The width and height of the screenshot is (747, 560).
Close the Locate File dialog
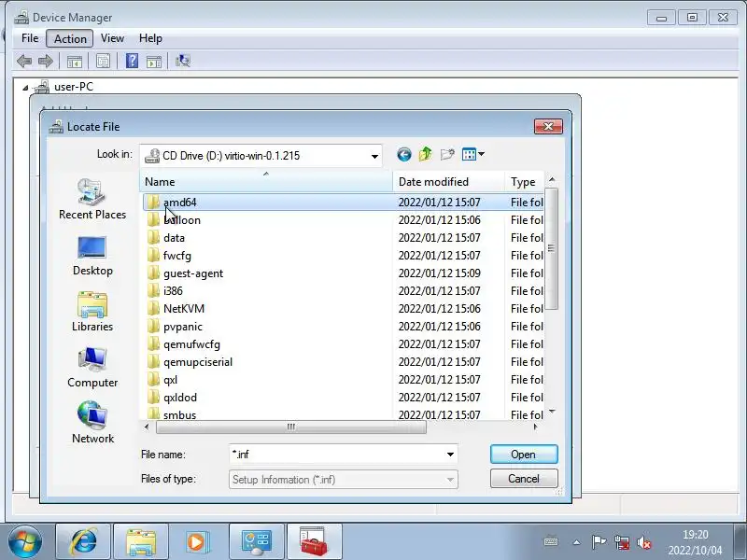click(548, 126)
